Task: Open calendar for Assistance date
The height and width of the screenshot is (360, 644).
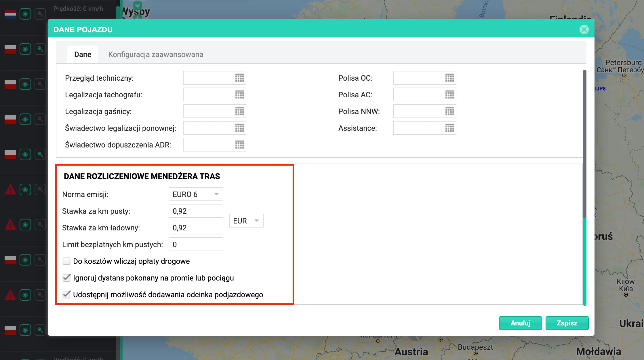Action: click(x=449, y=128)
